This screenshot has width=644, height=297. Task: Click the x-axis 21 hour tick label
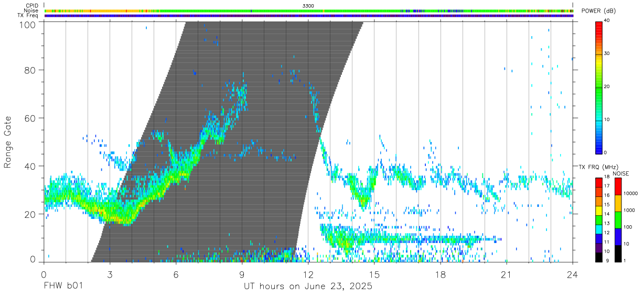point(507,274)
